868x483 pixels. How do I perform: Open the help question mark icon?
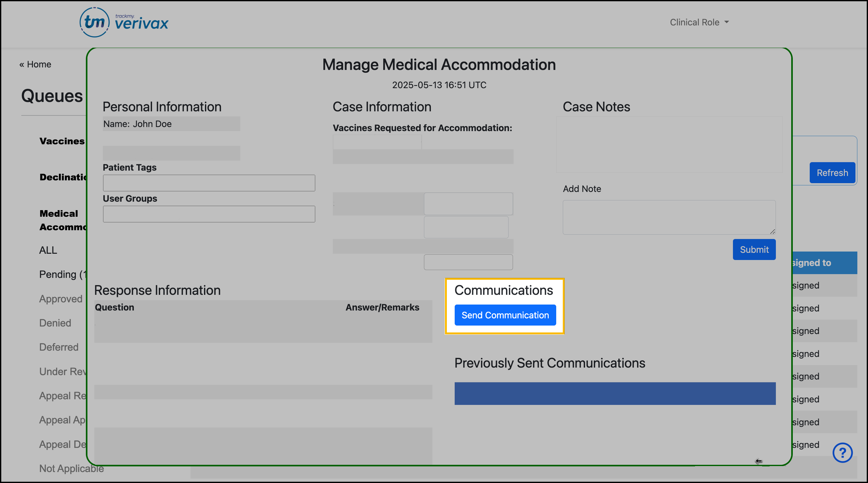843,453
